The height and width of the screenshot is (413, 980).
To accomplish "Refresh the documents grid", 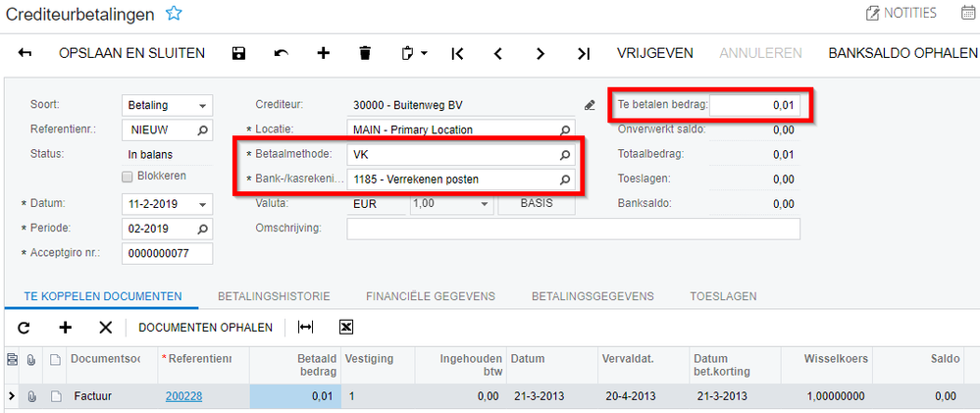I will point(24,327).
